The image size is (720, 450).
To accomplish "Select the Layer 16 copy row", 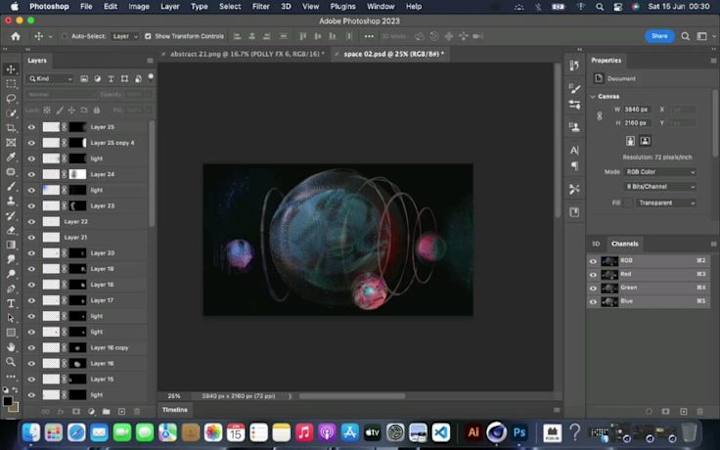I will tap(87, 348).
